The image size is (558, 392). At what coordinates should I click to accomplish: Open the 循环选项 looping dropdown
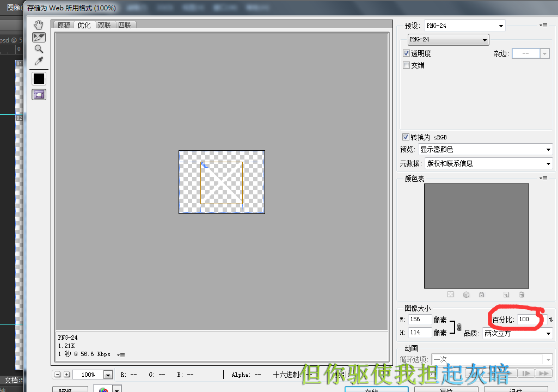492,359
